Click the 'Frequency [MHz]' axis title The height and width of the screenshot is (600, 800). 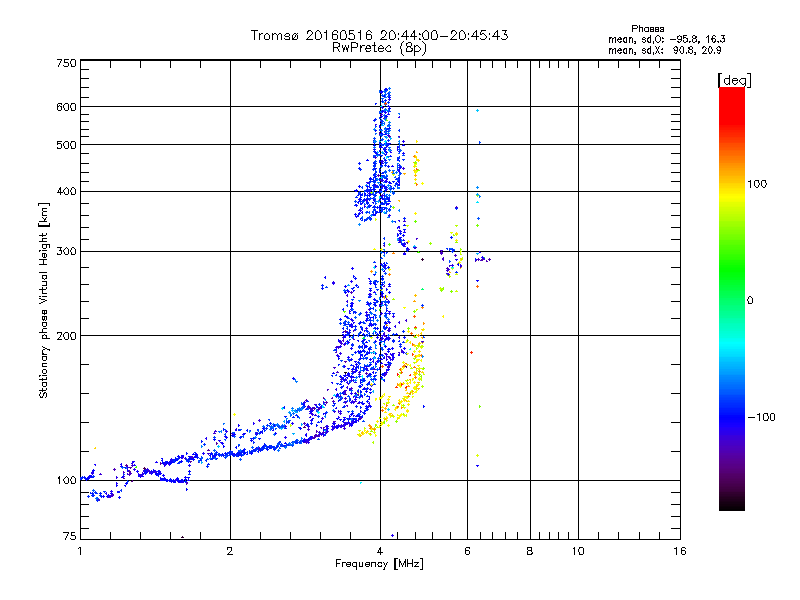[379, 564]
